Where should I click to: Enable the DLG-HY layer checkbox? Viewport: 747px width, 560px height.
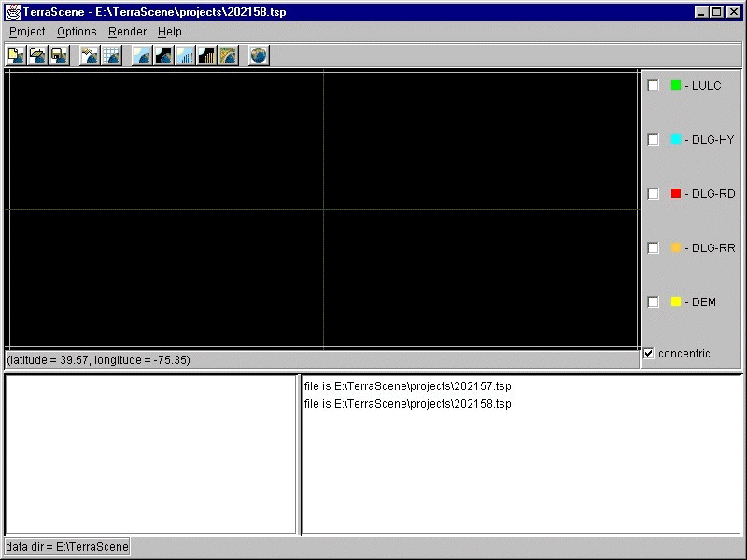click(653, 139)
